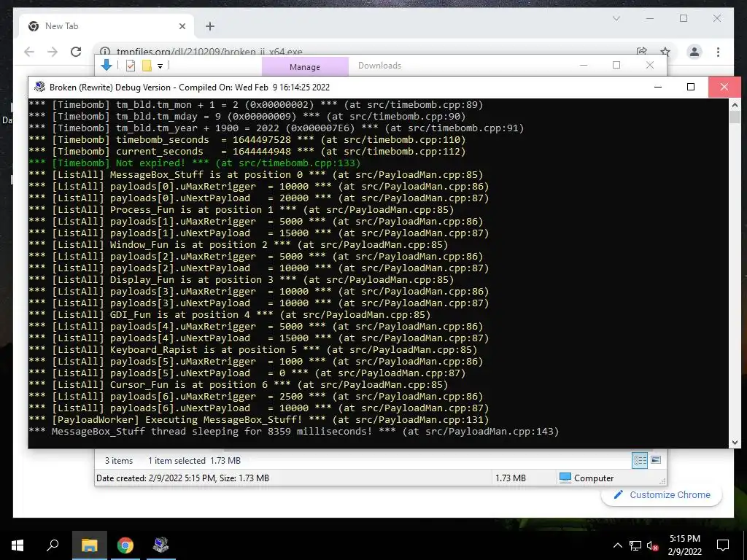Click the Chrome address bar URL

click(209, 52)
